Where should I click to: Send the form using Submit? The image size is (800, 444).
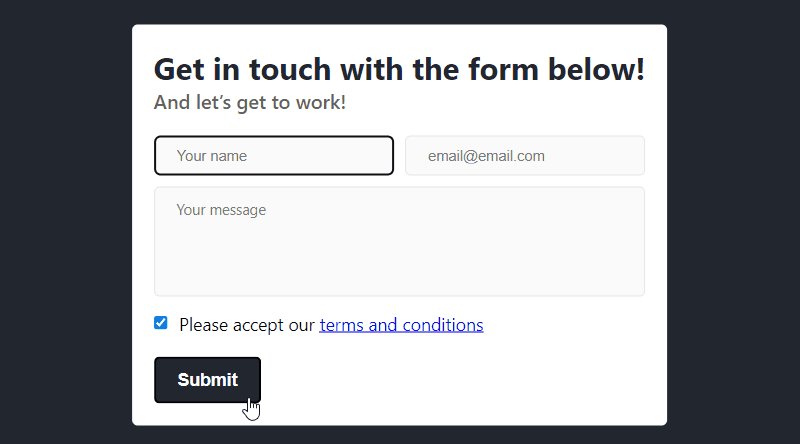click(207, 380)
